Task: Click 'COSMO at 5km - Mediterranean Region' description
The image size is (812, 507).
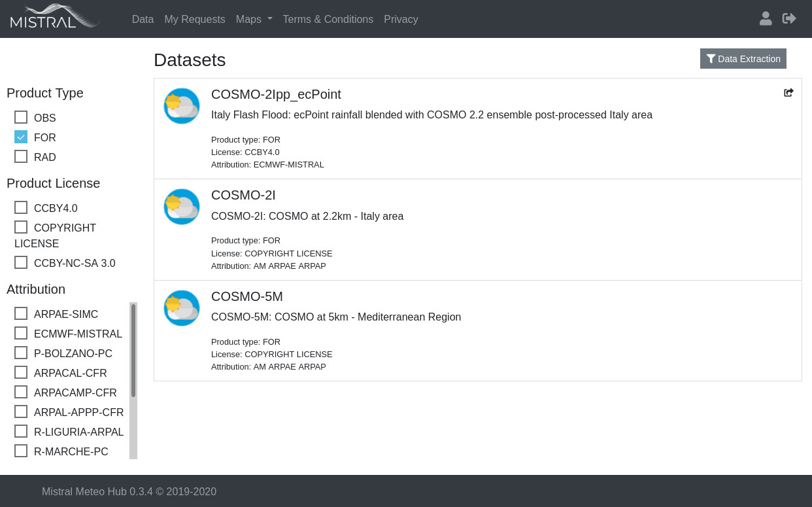Action: [336, 317]
